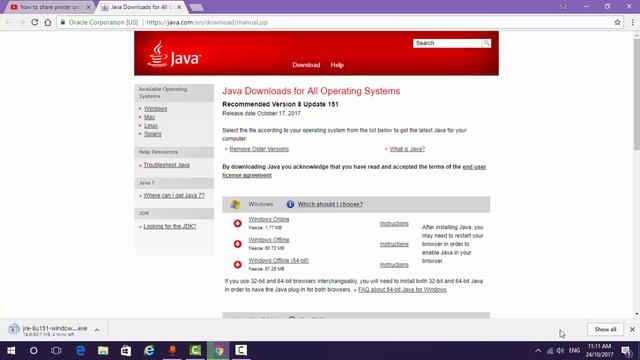The width and height of the screenshot is (640, 360).
Task: Click the Mac link in the sidebar
Action: (149, 117)
